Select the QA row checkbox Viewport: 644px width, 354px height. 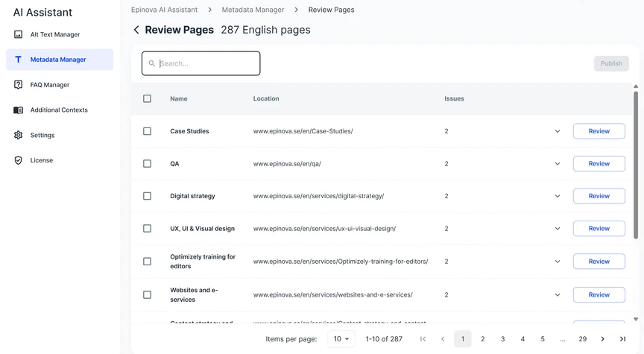(x=147, y=163)
